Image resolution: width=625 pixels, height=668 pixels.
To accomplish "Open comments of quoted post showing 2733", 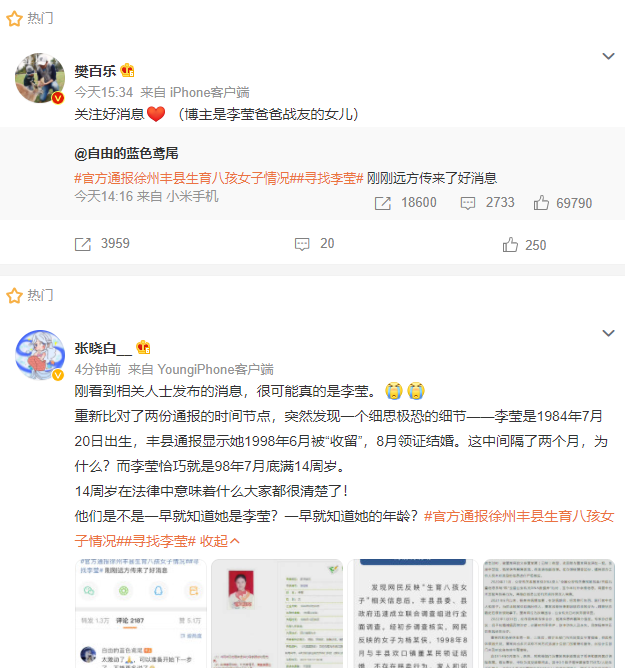I will 487,203.
